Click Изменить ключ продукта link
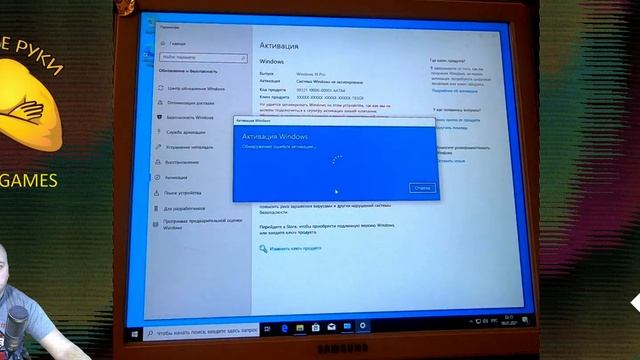Image resolution: width=640 pixels, height=360 pixels. 296,248
